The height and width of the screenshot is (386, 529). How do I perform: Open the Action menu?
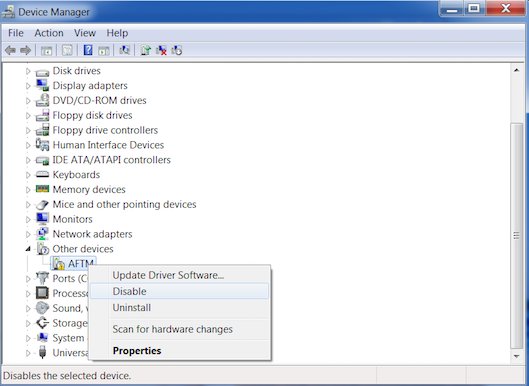pyautogui.click(x=49, y=33)
